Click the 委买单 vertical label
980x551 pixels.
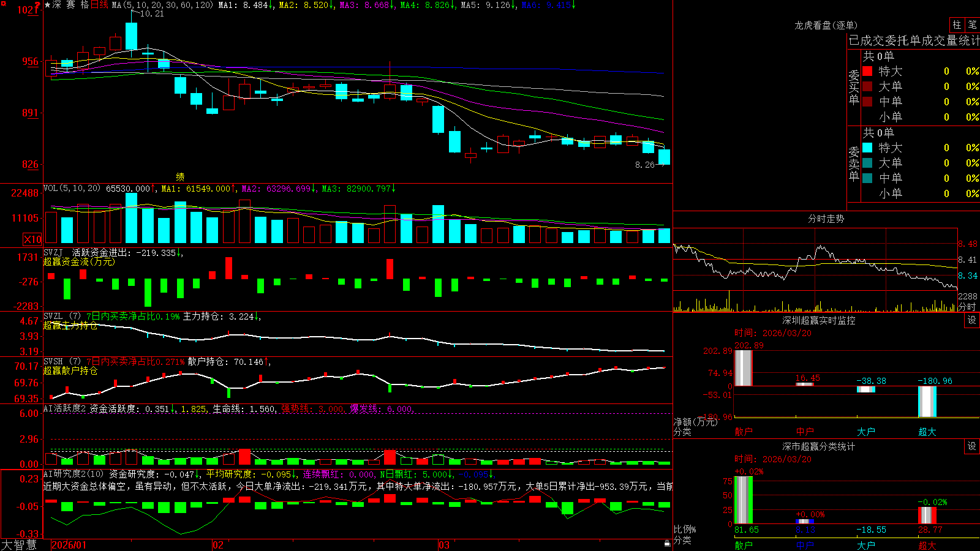(854, 87)
